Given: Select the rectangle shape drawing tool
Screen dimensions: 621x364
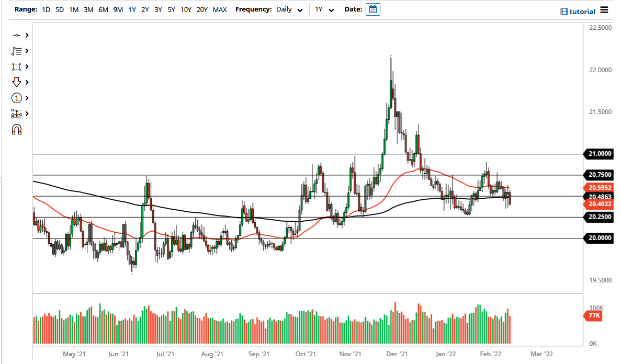Looking at the screenshot, I should (x=17, y=66).
